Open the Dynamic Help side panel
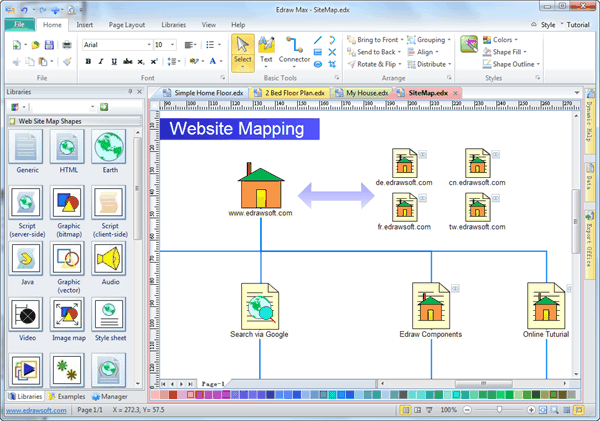Screen dimensions: 600x421 coord(589,121)
